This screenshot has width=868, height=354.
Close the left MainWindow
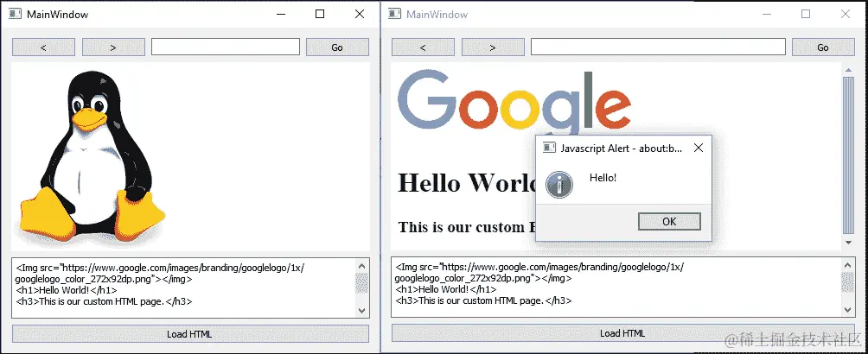(x=360, y=14)
